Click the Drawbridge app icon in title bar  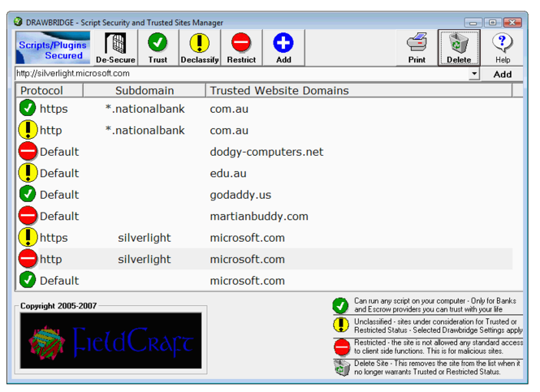[18, 22]
